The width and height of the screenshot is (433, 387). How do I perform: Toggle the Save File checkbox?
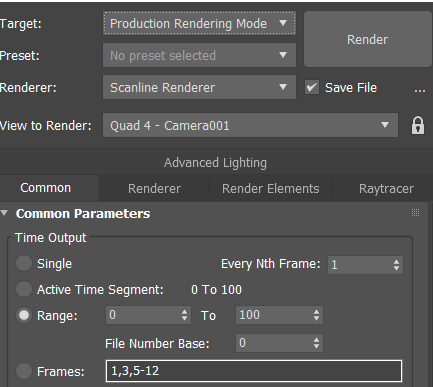312,88
